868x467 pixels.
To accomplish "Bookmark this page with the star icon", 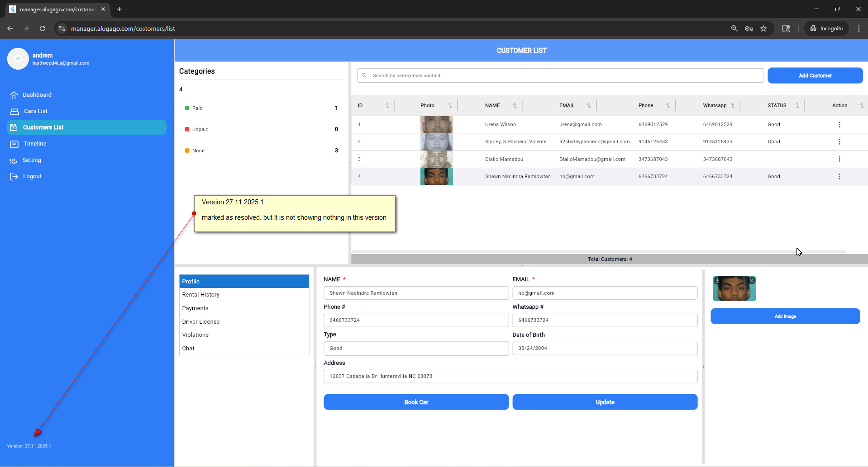I will pos(763,28).
